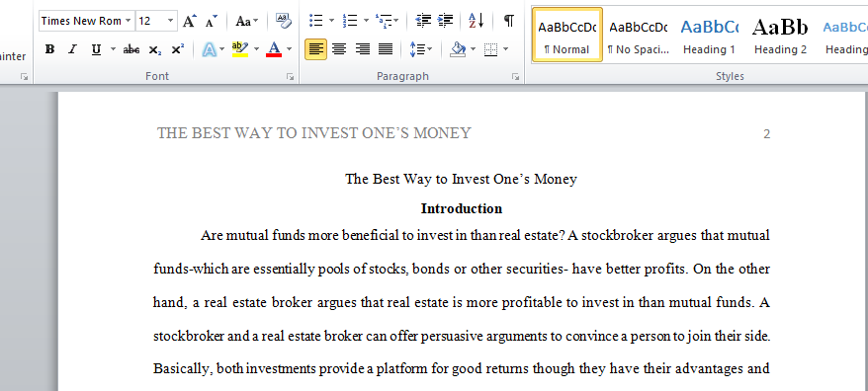
Task: Open the Clipboard dialog launcher
Action: 24,77
